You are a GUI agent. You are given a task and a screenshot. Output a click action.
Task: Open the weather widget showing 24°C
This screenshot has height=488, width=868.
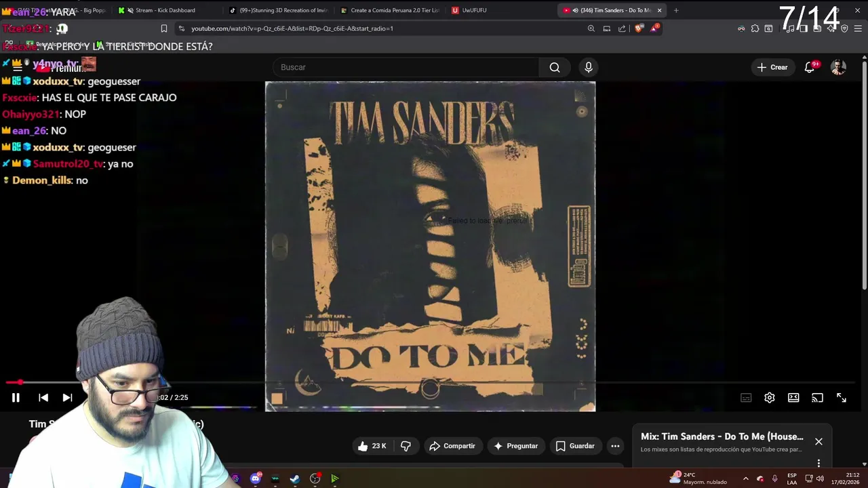click(x=698, y=479)
